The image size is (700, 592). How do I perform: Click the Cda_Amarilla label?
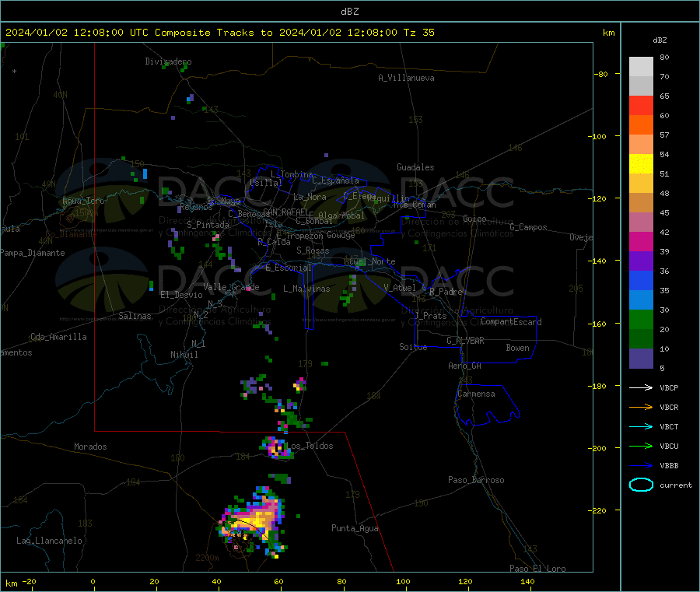coord(58,337)
